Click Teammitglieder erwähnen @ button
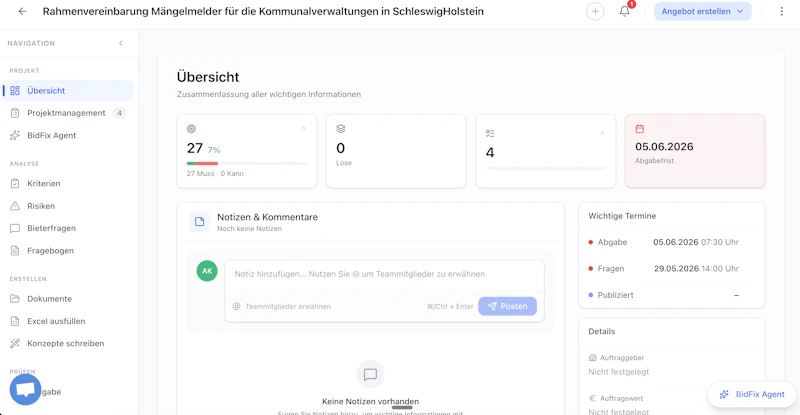The height and width of the screenshot is (415, 800). click(282, 306)
